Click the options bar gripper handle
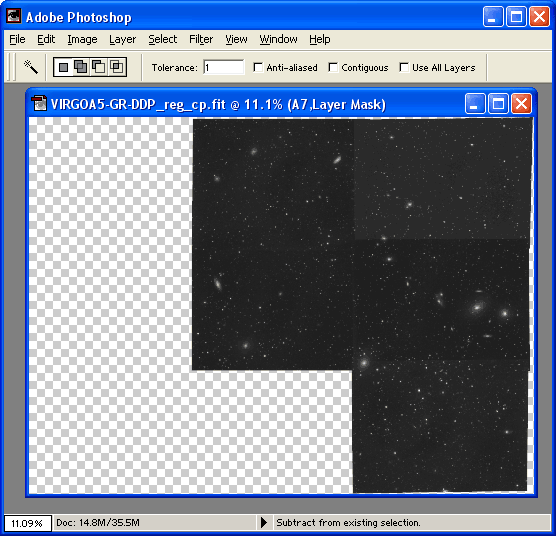Screen dimensions: 556x536 point(11,67)
